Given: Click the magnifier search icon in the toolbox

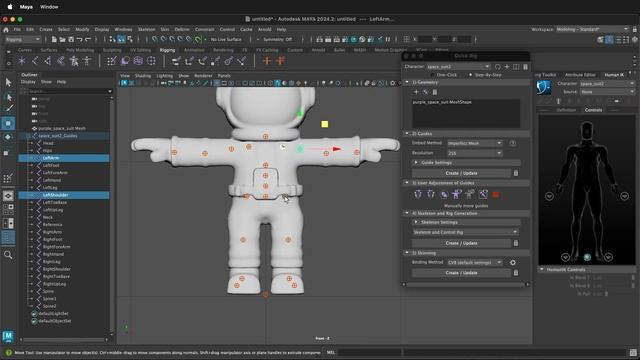Looking at the screenshot, I should point(8,255).
